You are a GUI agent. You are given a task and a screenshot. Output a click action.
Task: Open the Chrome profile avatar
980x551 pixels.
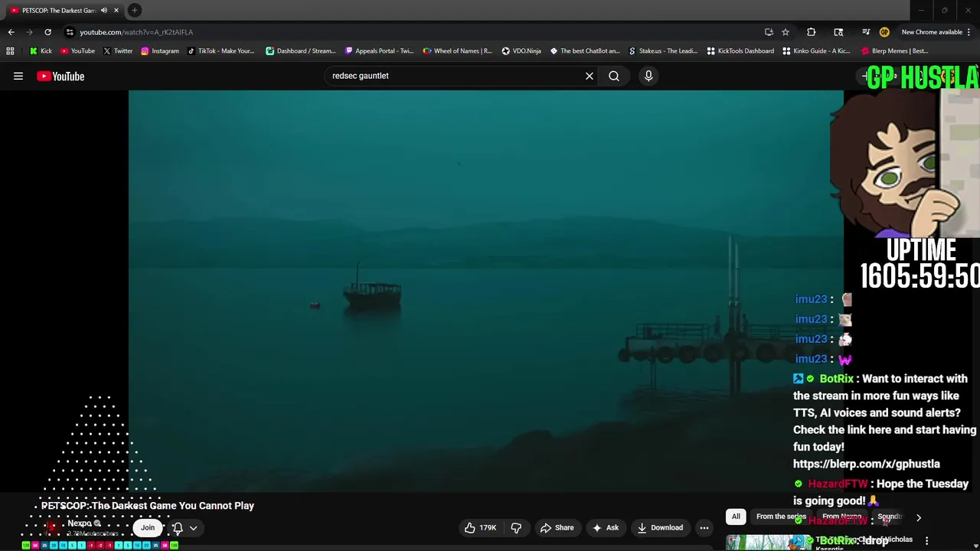pos(884,32)
